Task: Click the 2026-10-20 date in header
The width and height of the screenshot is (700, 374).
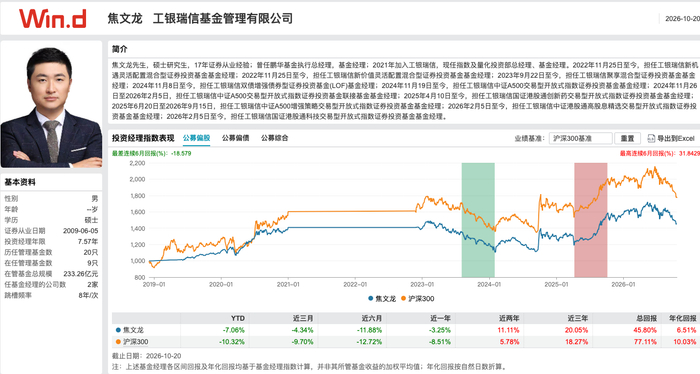Action: pos(682,19)
